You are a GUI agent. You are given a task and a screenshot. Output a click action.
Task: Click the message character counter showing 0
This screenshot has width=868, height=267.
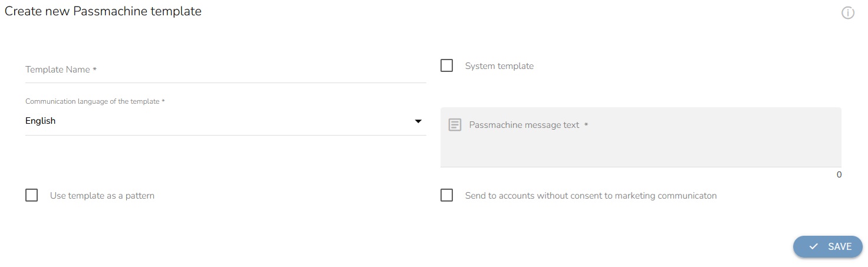(x=839, y=175)
